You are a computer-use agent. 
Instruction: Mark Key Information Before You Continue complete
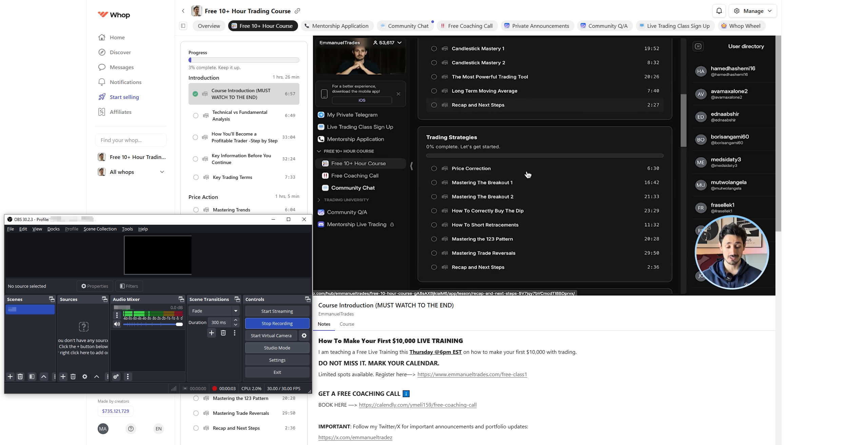[195, 159]
